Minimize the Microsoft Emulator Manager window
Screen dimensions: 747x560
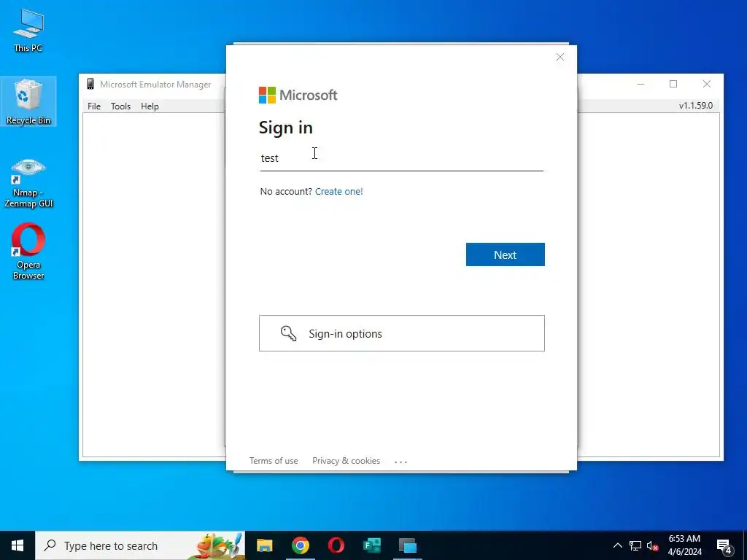click(x=640, y=85)
